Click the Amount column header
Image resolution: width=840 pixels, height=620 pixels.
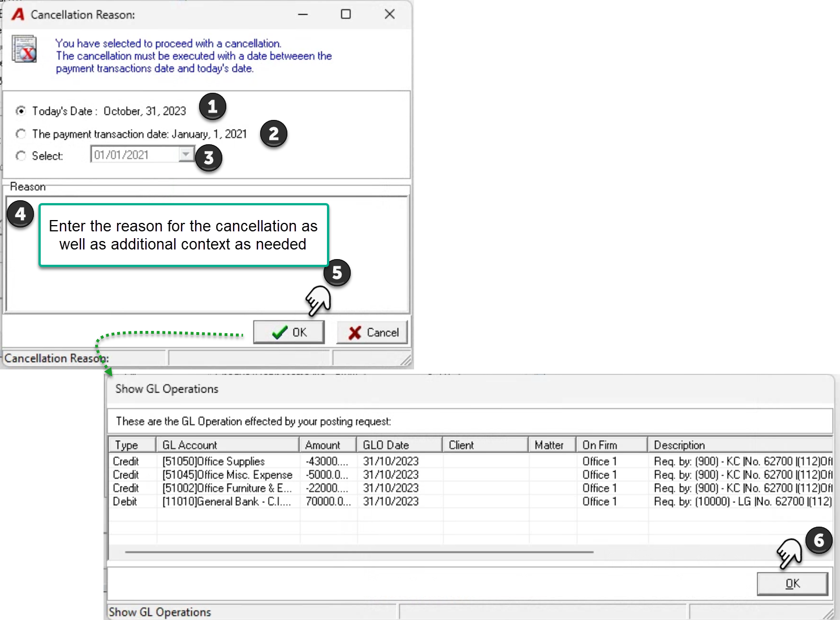pyautogui.click(x=328, y=445)
